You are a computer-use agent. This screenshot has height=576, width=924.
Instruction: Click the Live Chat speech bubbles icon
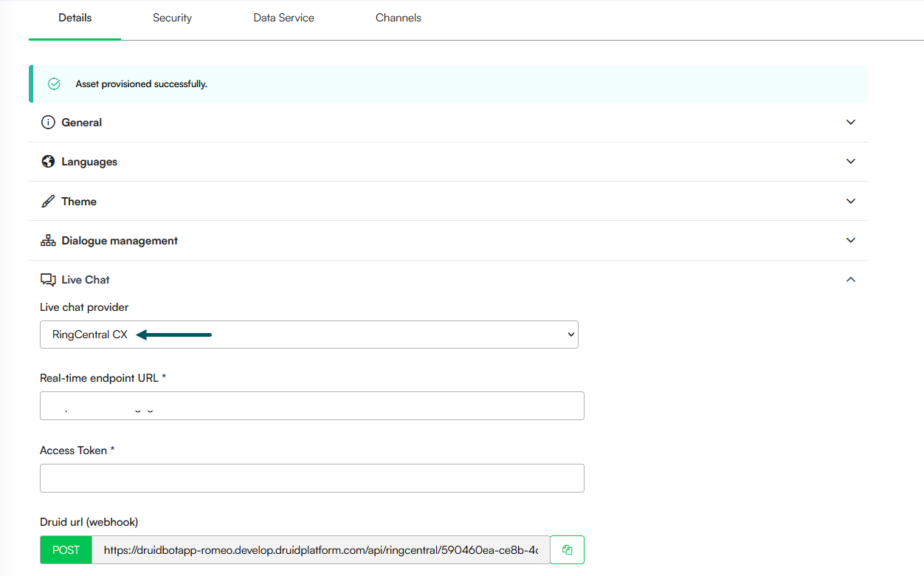(x=48, y=280)
